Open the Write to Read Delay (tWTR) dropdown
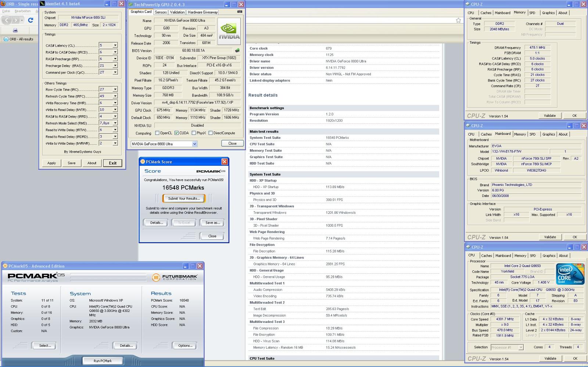The image size is (588, 367). click(x=115, y=109)
